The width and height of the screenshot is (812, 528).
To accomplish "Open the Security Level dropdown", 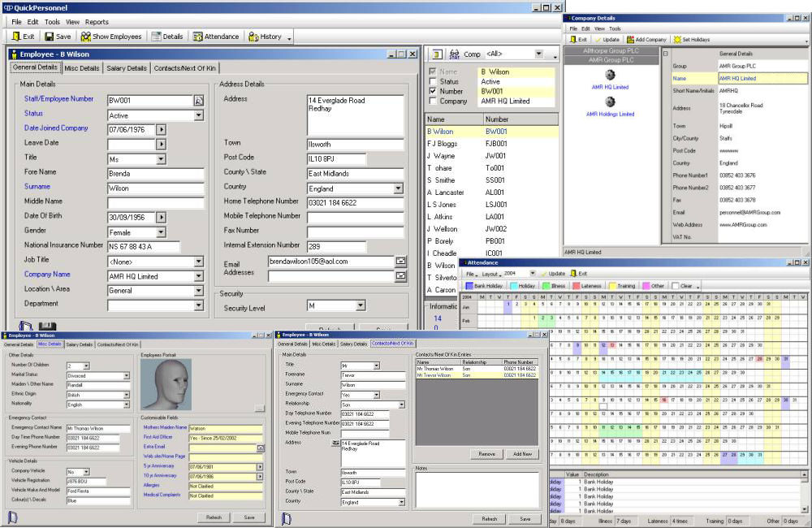I will coord(361,305).
